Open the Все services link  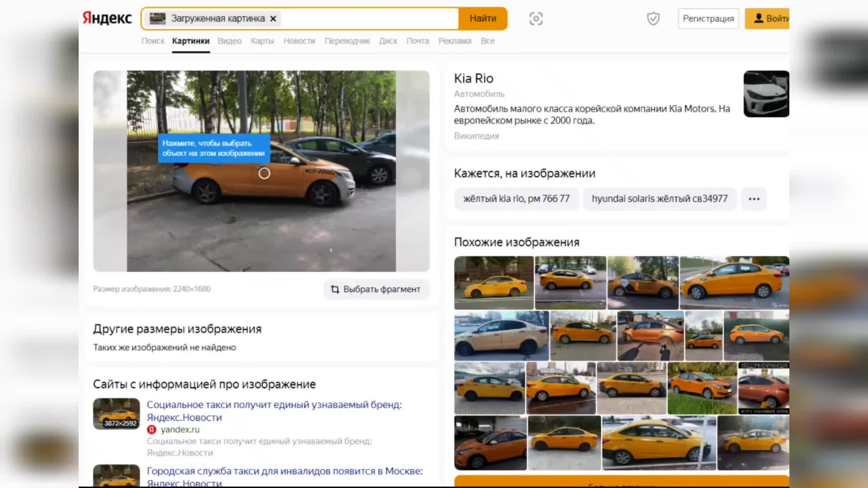tap(487, 41)
